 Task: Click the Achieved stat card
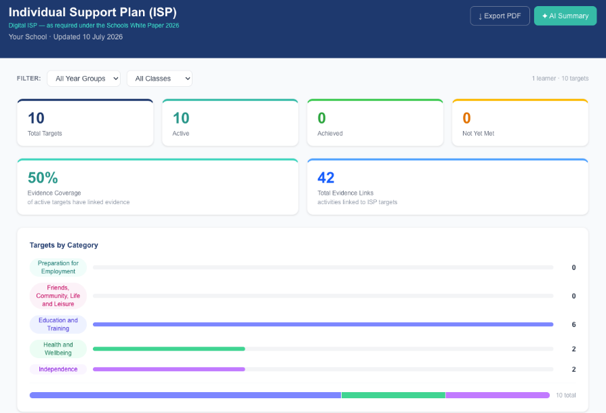point(375,122)
